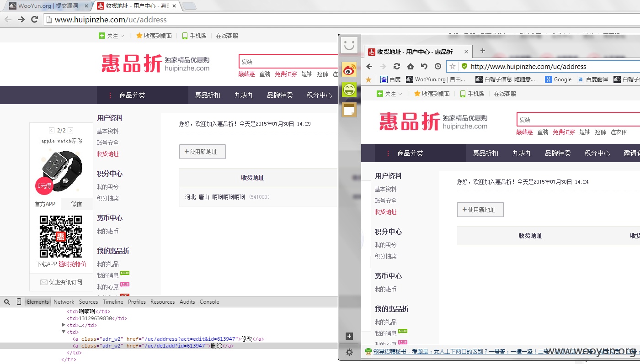Go back in the front browser window
Image resolution: width=640 pixels, height=364 pixels.
point(369,66)
